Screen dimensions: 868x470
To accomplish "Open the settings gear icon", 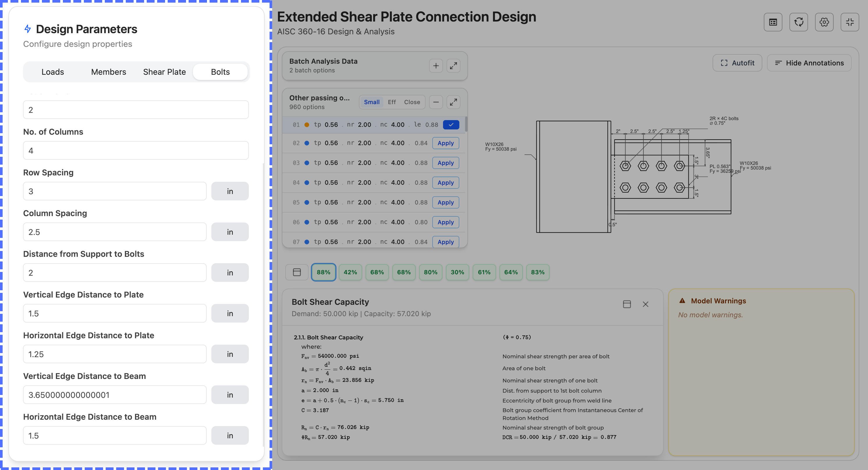I will coord(824,22).
